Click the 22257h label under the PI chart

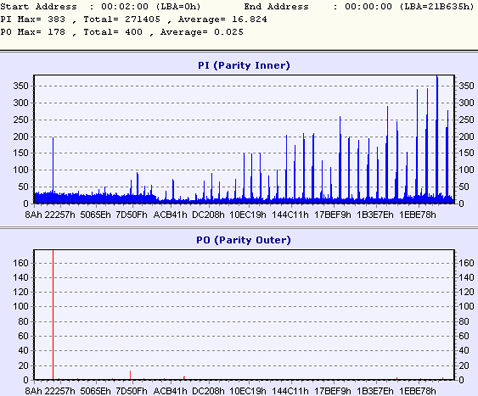point(60,215)
